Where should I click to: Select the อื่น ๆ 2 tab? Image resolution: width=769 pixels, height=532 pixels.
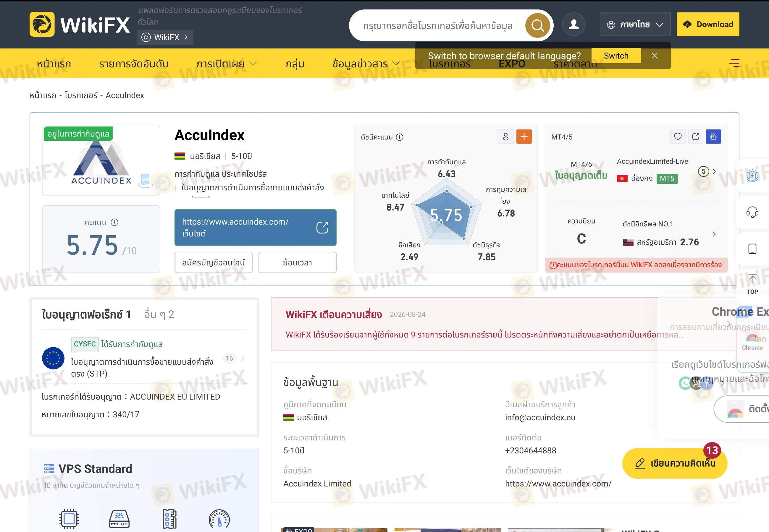click(x=159, y=314)
